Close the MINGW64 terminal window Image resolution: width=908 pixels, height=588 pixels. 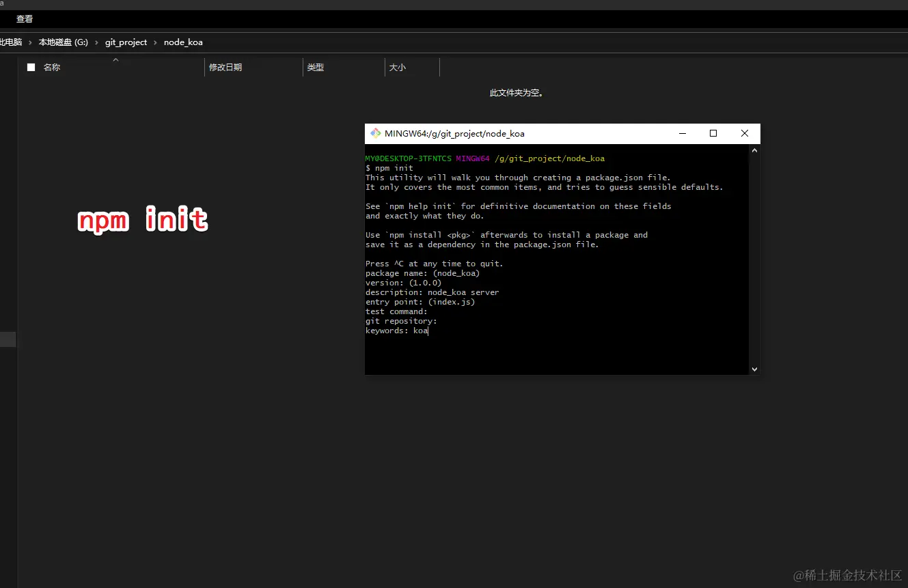tap(745, 133)
